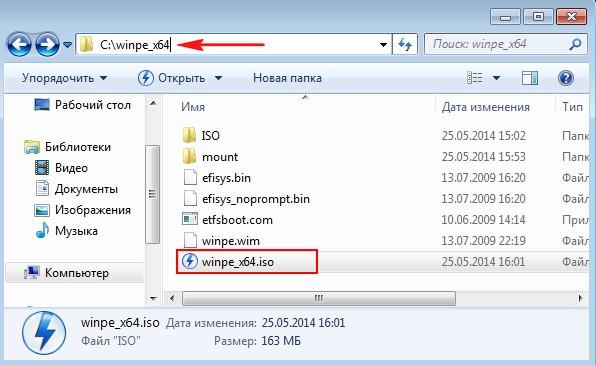Image resolution: width=596 pixels, height=365 pixels.
Task: Refresh the folder view
Action: tap(405, 45)
